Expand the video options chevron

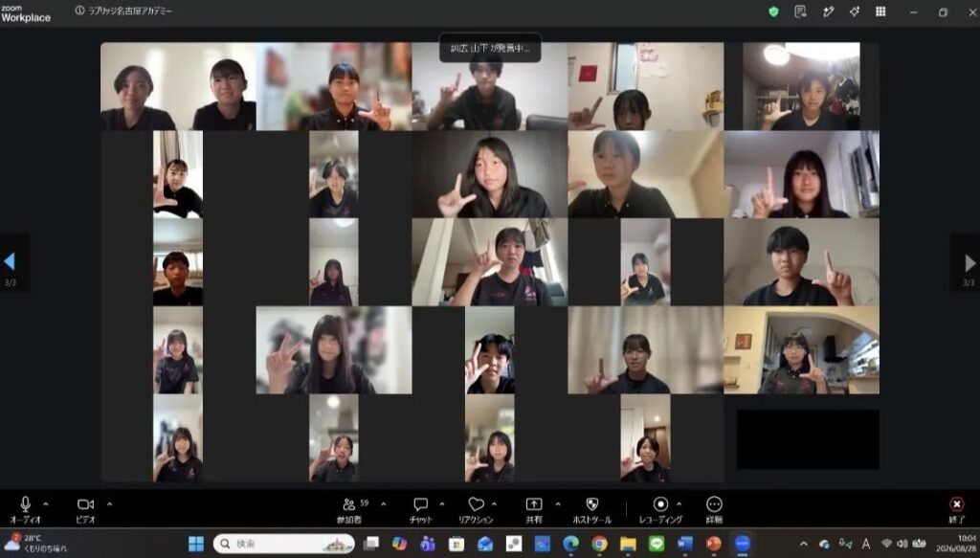click(x=109, y=503)
